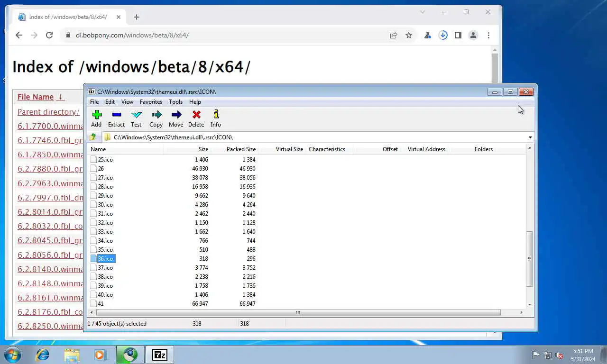The width and height of the screenshot is (607, 364).
Task: Close the Index of /windows/beta tab
Action: pos(119,17)
